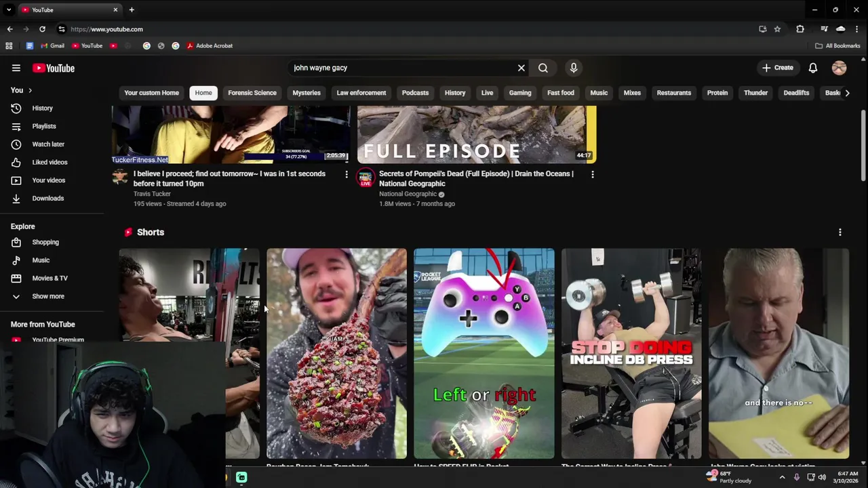The width and height of the screenshot is (868, 488).
Task: Open Playlists in the sidebar
Action: [53, 126]
